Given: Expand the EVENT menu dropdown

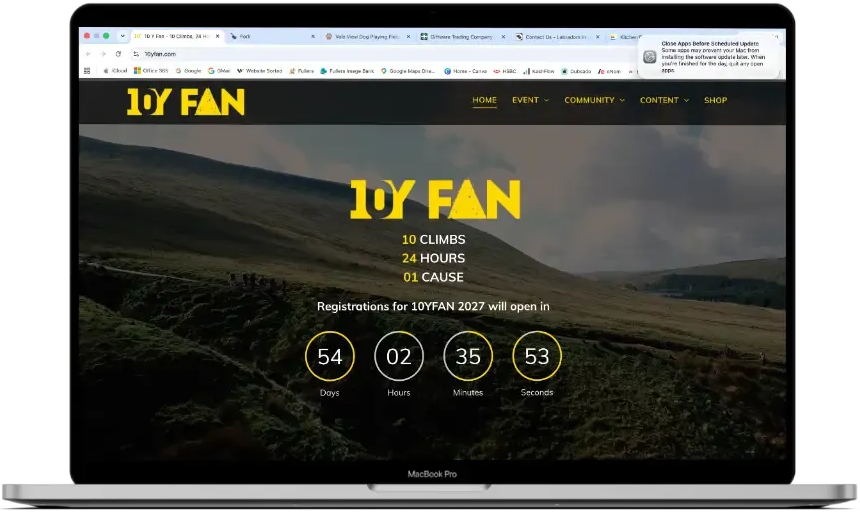Looking at the screenshot, I should pyautogui.click(x=546, y=100).
